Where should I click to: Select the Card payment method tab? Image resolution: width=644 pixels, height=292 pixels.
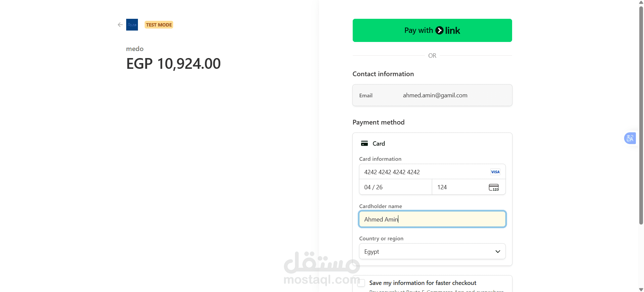point(379,144)
